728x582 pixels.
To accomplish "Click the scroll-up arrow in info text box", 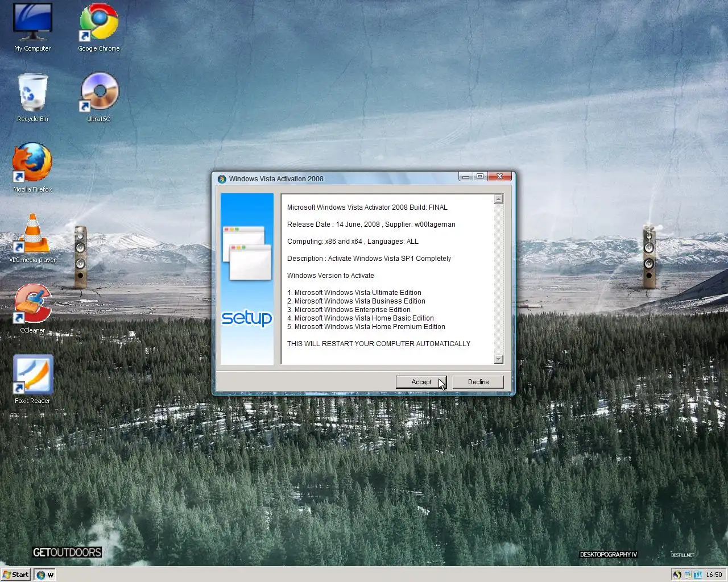I will [499, 199].
